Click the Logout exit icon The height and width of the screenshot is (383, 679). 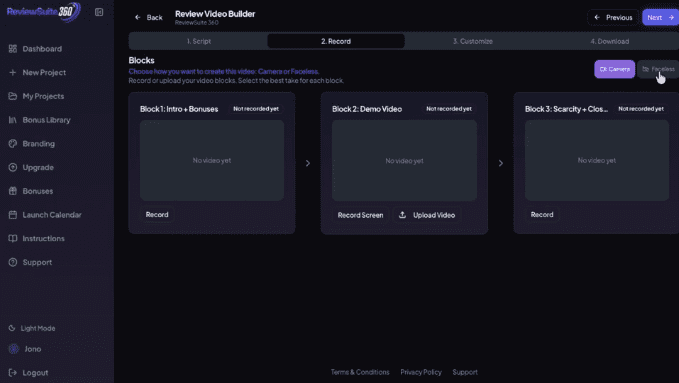coord(13,373)
